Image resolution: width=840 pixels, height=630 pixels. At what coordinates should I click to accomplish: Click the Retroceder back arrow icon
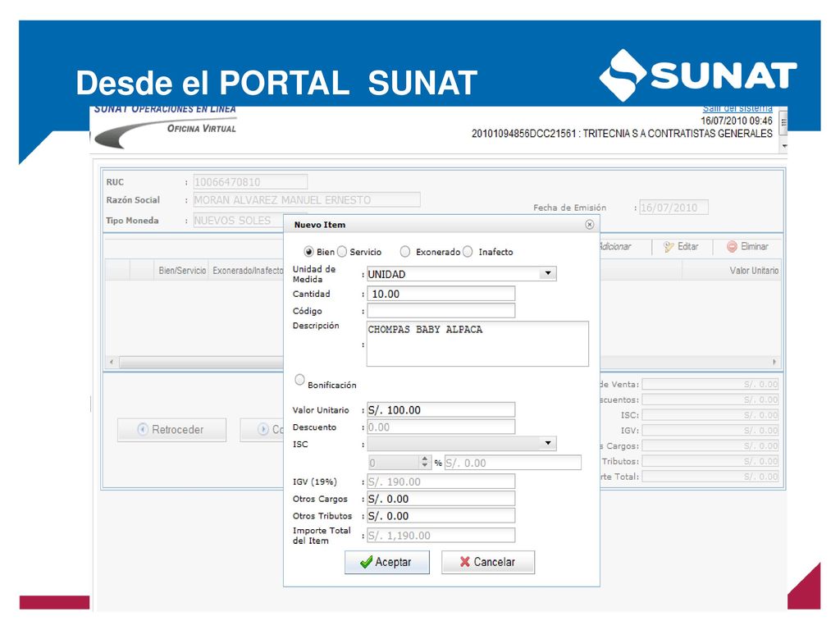coord(143,429)
